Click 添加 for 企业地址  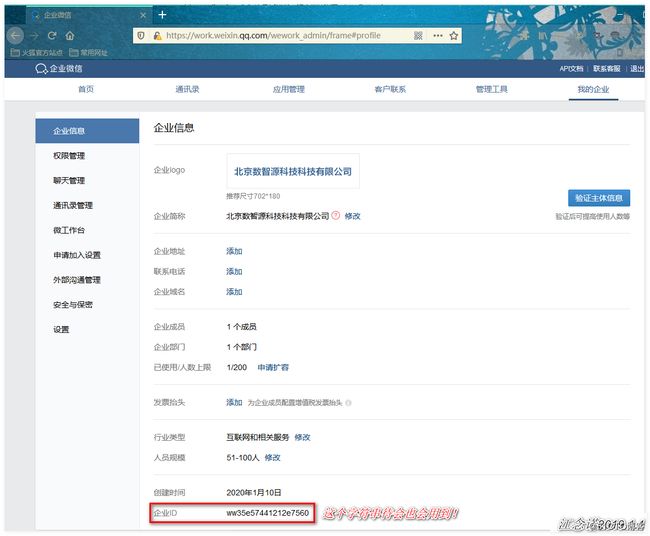[234, 251]
